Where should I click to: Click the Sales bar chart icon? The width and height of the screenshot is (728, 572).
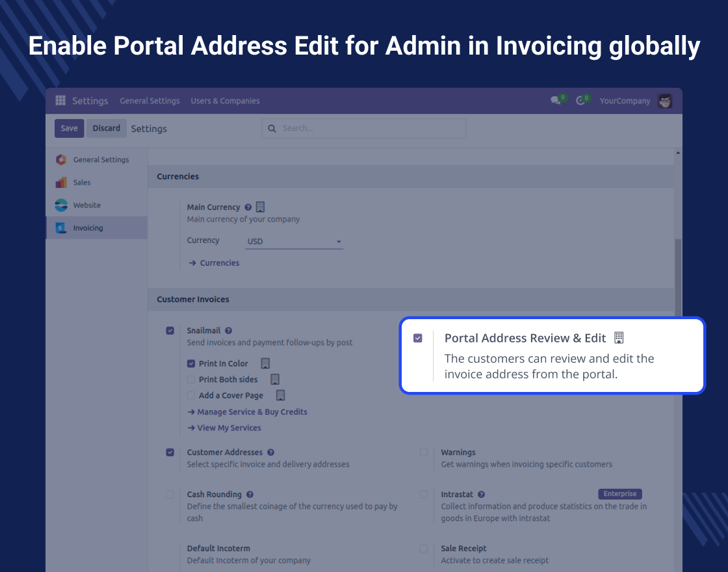(61, 183)
